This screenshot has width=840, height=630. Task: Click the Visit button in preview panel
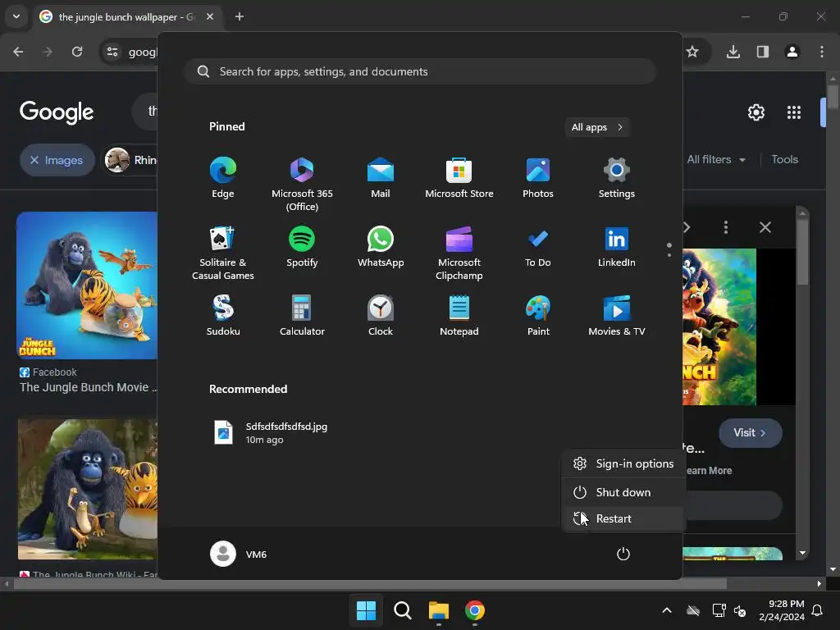coord(750,433)
